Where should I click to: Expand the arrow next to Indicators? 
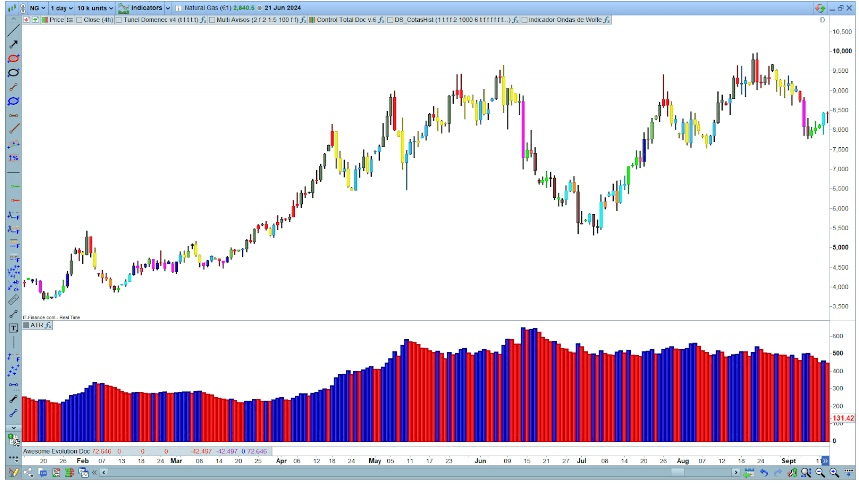coord(168,8)
